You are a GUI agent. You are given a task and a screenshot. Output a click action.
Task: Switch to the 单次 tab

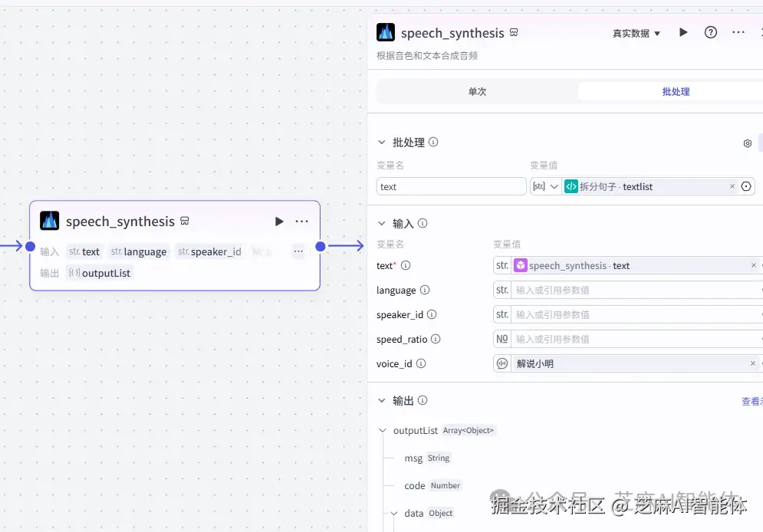pos(479,91)
